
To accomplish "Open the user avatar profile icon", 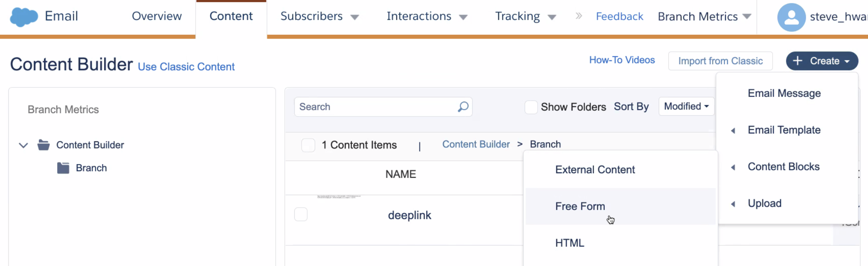I will tap(791, 17).
